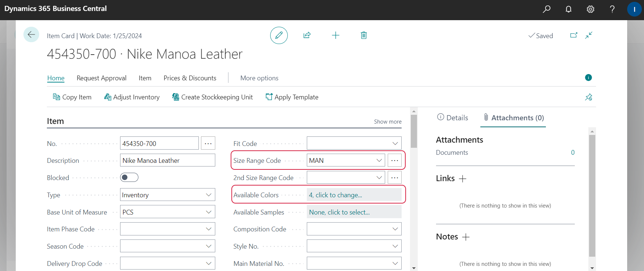Open the No. field ellipsis button

(208, 143)
